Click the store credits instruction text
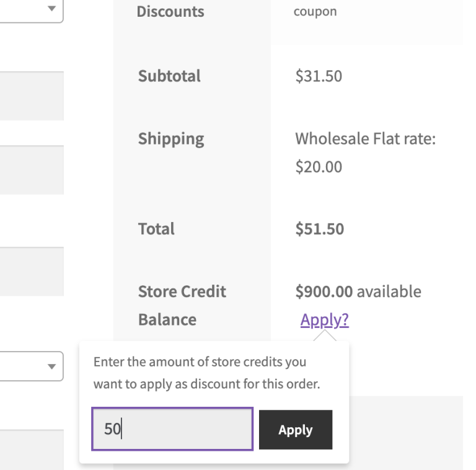Viewport: 476px width, 470px height. 206,373
